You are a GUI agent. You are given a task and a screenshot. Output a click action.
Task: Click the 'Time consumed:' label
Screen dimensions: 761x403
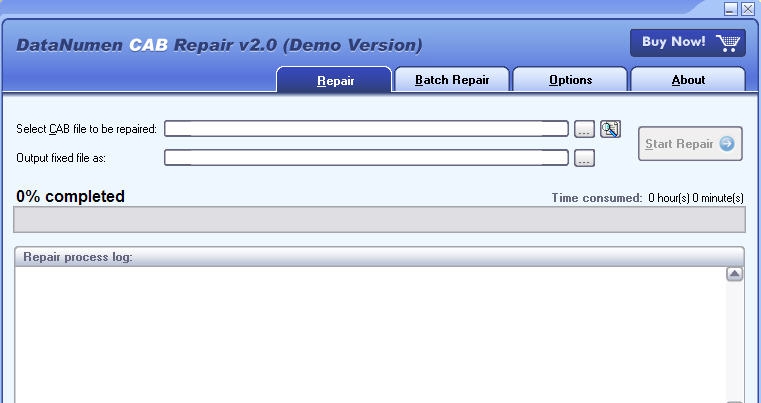pos(597,198)
